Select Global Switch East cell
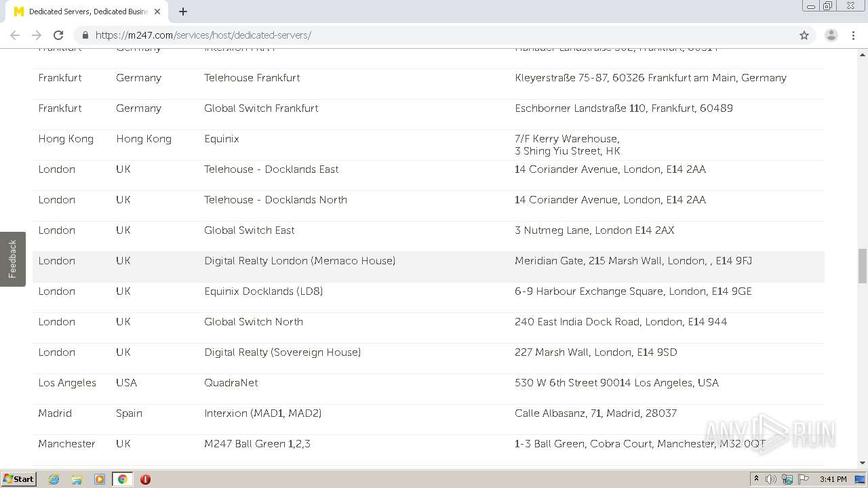This screenshot has height=488, width=868. [250, 230]
